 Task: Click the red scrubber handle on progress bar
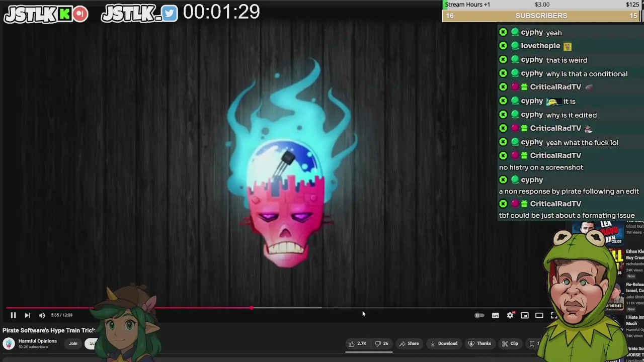[252, 308]
